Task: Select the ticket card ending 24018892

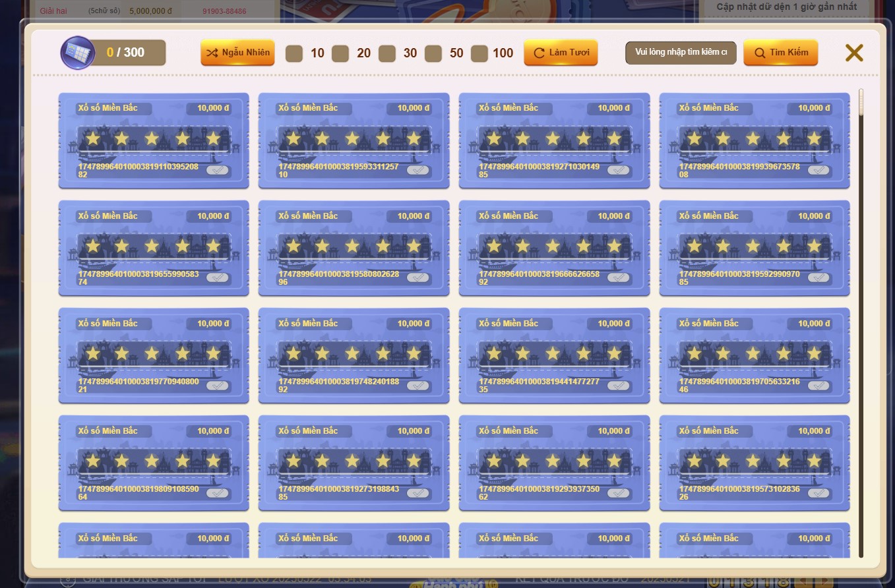Action: coord(354,355)
